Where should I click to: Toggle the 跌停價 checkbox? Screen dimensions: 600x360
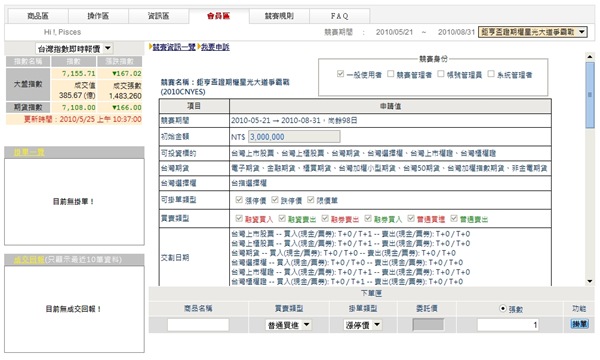pyautogui.click(x=275, y=200)
